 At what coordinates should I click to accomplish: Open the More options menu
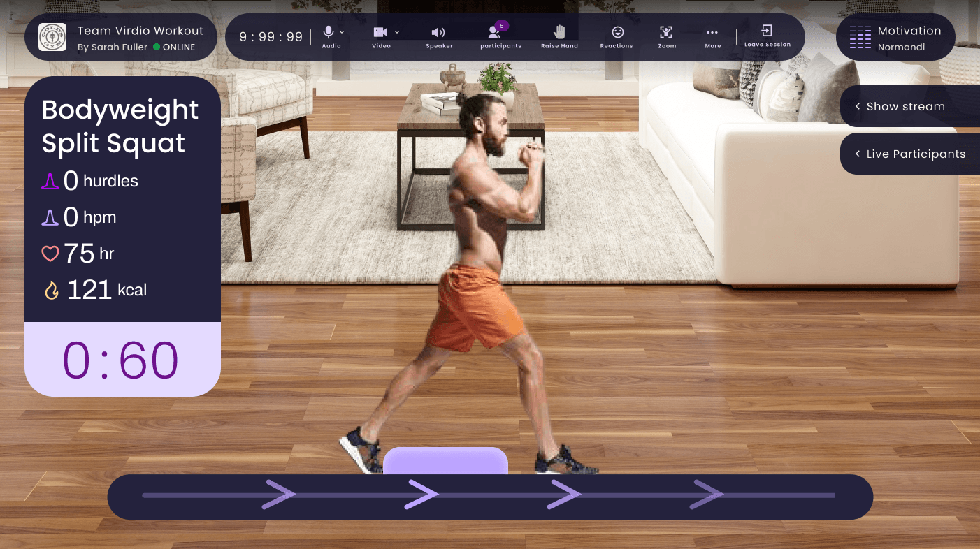[x=712, y=32]
